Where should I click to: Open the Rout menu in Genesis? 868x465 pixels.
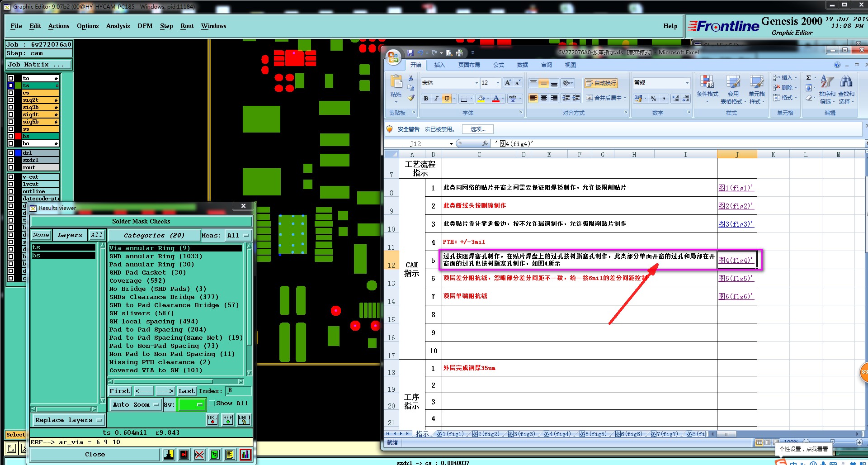click(187, 26)
